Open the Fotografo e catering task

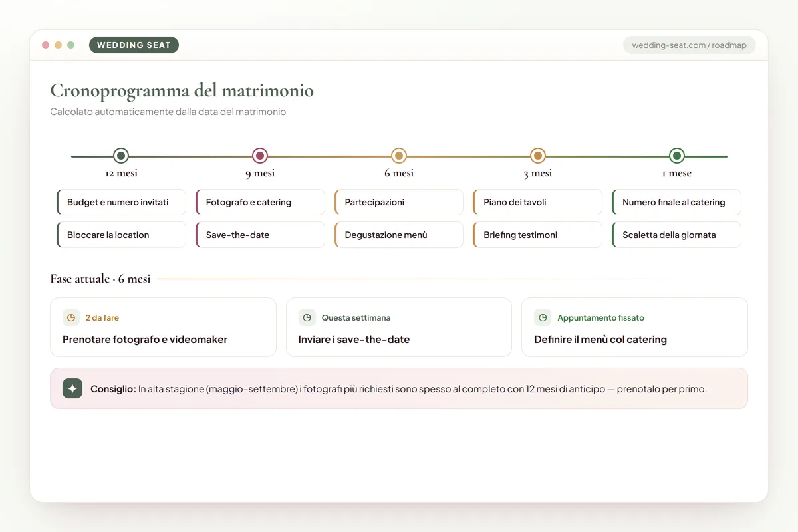coord(260,202)
